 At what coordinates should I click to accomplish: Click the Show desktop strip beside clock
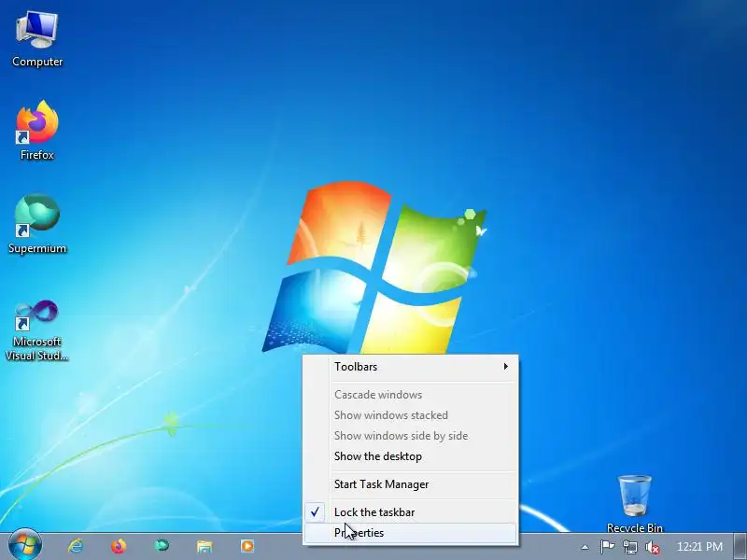tap(740, 546)
